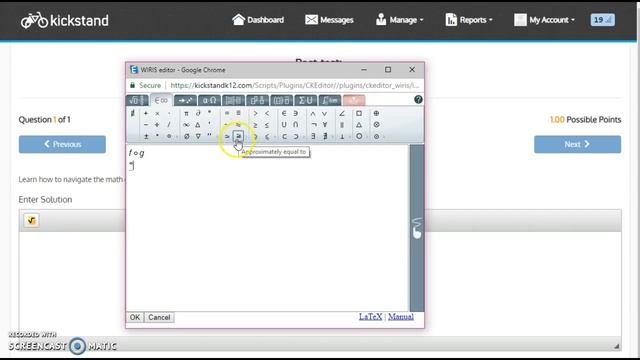Open the WIRIS editor help icon

tap(418, 100)
